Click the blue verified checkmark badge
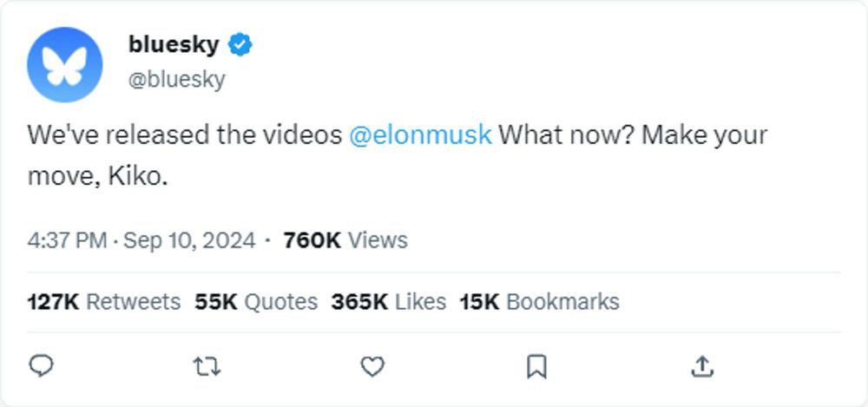The width and height of the screenshot is (868, 407). [x=240, y=44]
